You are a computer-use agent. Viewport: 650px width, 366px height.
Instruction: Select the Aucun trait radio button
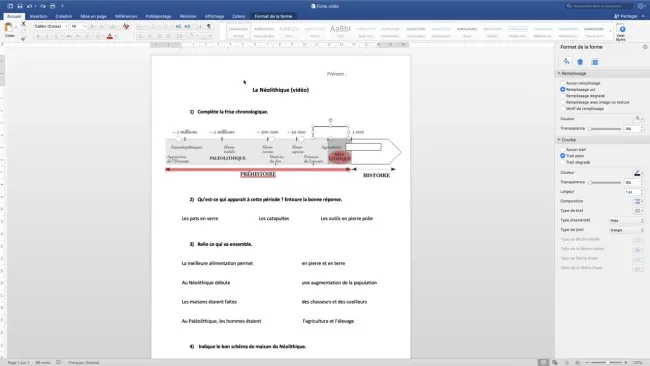[x=563, y=150]
